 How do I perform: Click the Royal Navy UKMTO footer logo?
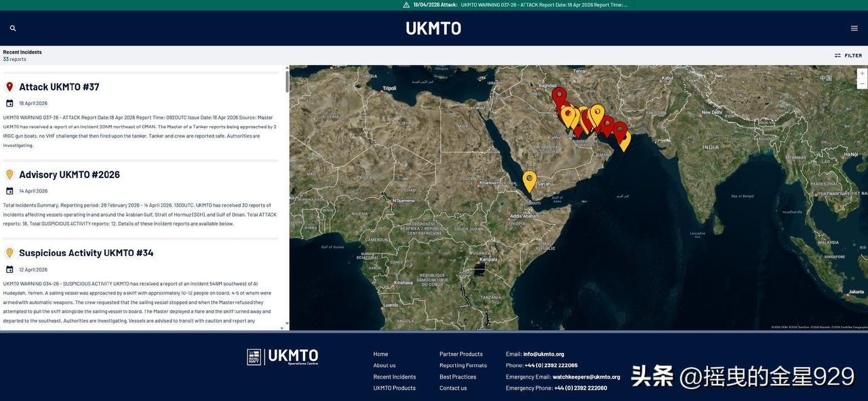pyautogui.click(x=283, y=357)
